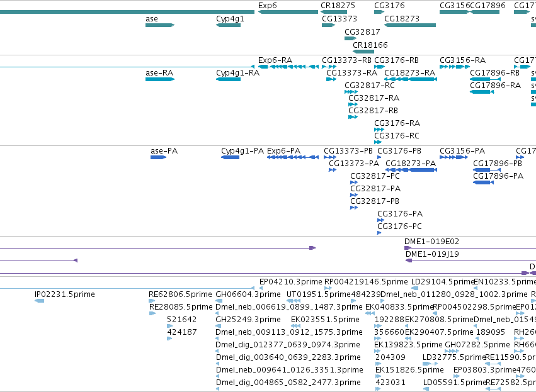The image size is (536, 392).
Task: Click the Exp6 gene label
Action: coord(267,6)
